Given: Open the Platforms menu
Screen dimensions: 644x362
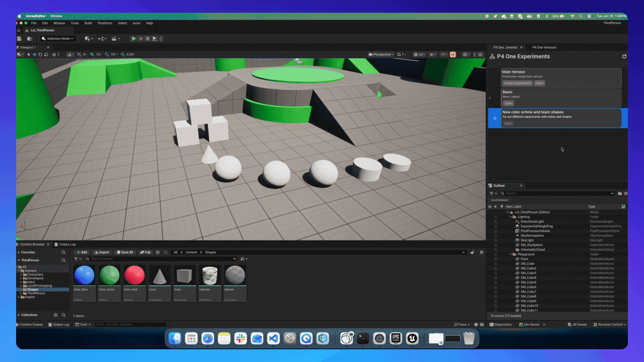Looking at the screenshot, I should 105,23.
